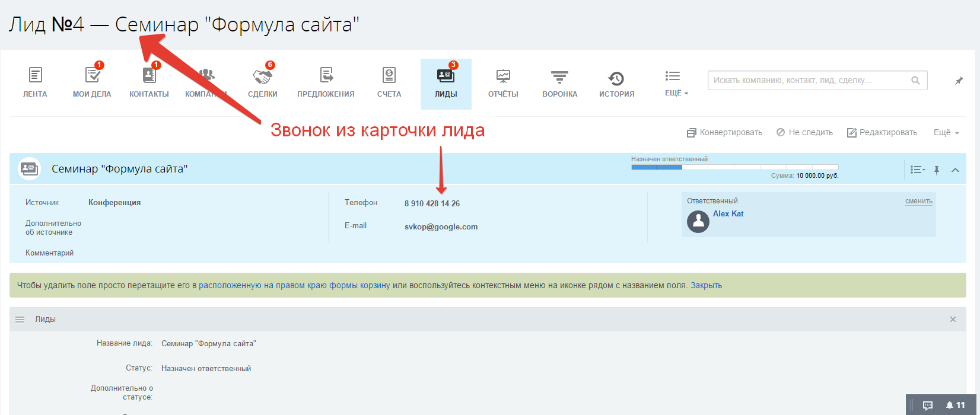This screenshot has width=980, height=415.
Task: Toggle pin in lead header bar
Action: click(x=937, y=170)
